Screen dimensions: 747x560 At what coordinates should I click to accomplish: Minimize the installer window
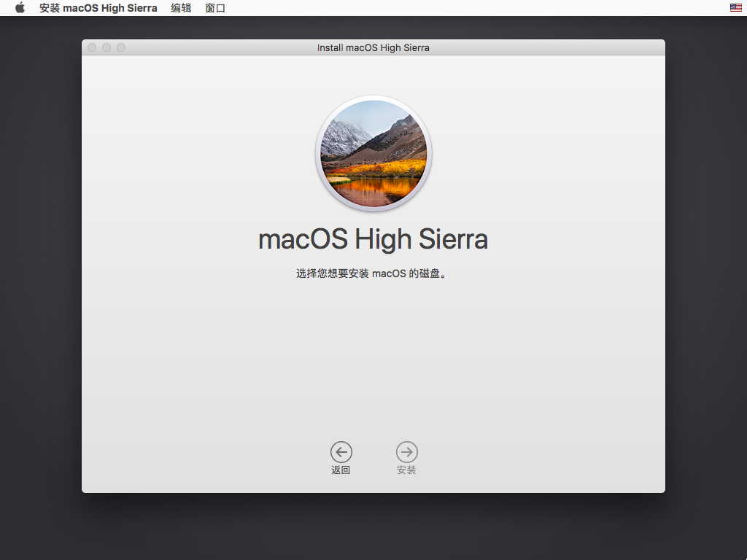click(x=107, y=47)
